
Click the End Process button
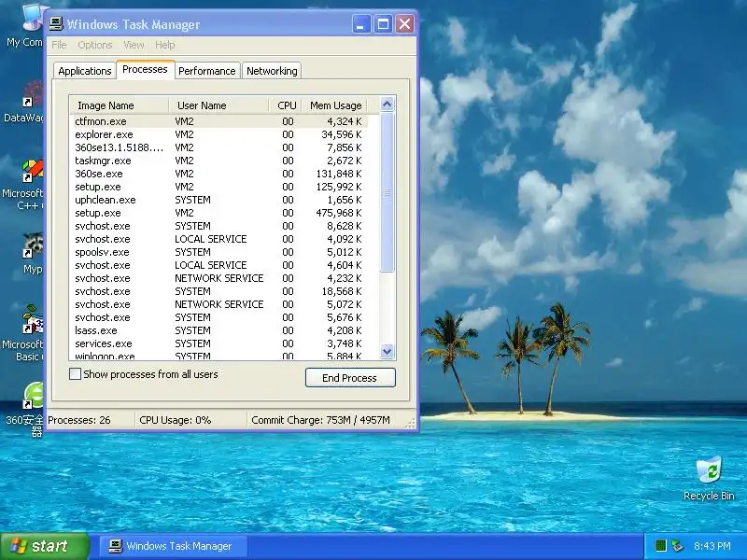[350, 378]
